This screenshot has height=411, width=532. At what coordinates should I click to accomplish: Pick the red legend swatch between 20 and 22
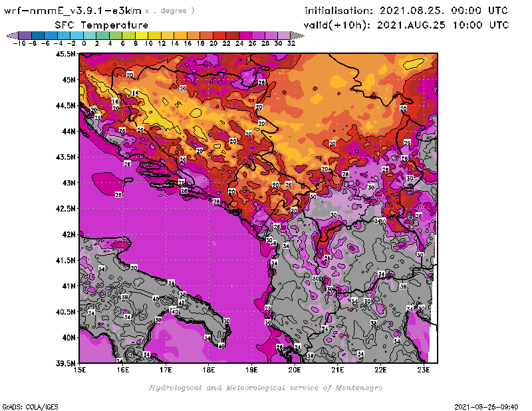coord(219,35)
